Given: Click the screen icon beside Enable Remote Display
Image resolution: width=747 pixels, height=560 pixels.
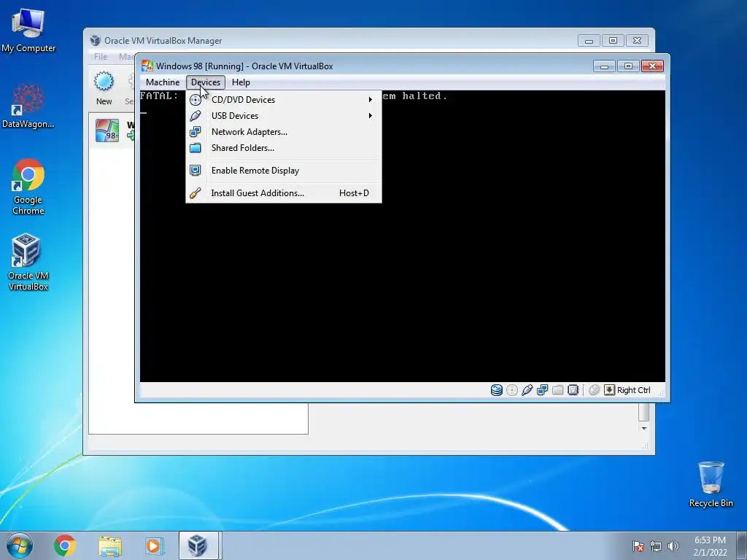Looking at the screenshot, I should point(196,171).
